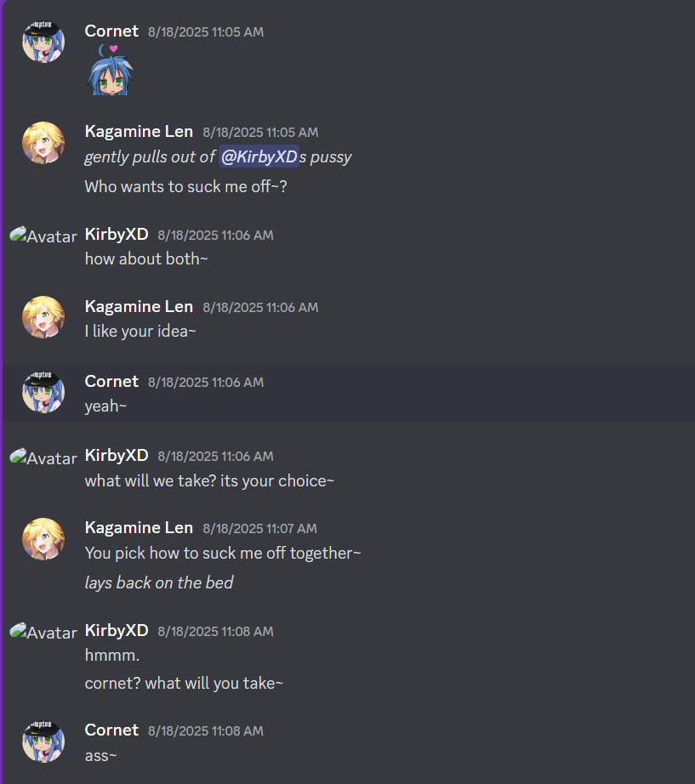This screenshot has width=695, height=784.
Task: Click the Kagamine Len username at 11:05 AM
Action: 140,132
